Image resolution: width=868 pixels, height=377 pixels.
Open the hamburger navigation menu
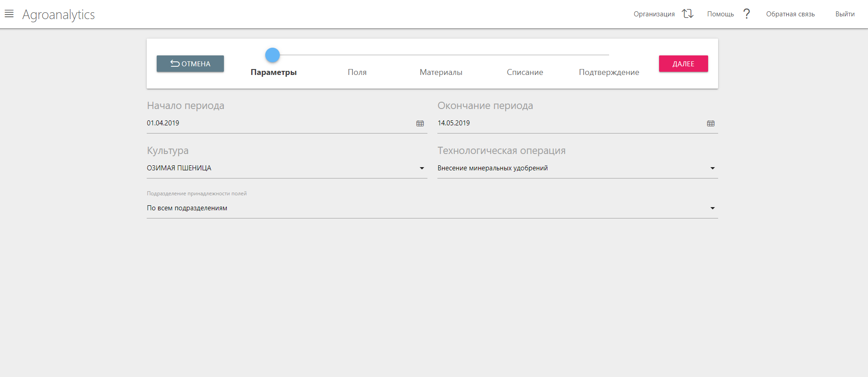(9, 14)
